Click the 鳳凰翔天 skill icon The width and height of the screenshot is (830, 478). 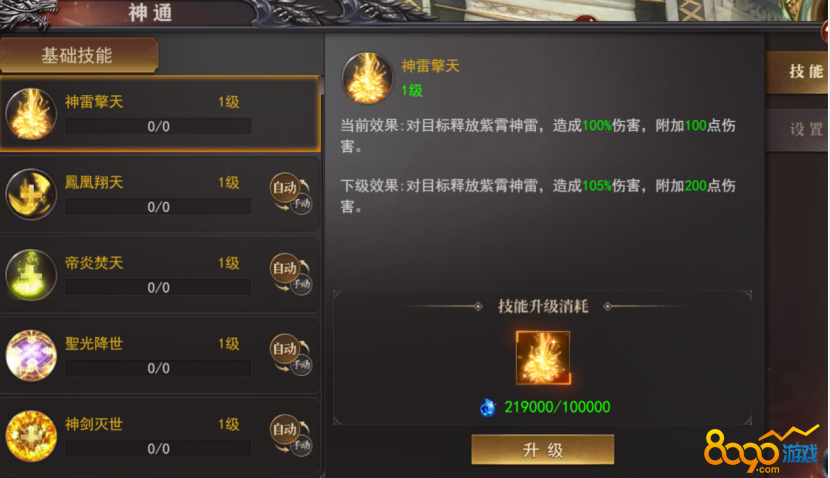pos(31,194)
